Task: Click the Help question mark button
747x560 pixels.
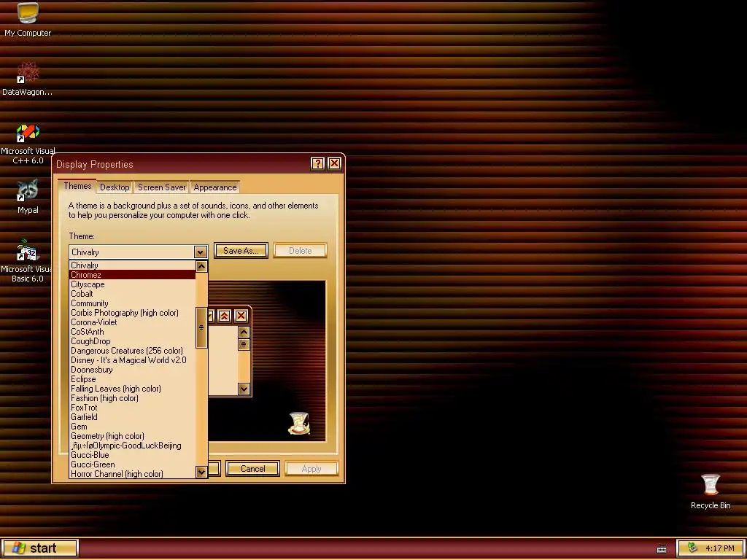Action: tap(318, 164)
